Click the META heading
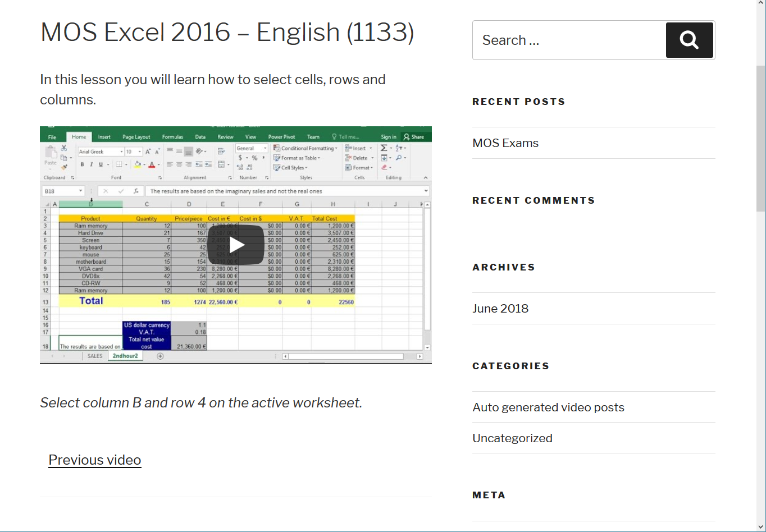Screen dimensions: 766x532 [489, 495]
